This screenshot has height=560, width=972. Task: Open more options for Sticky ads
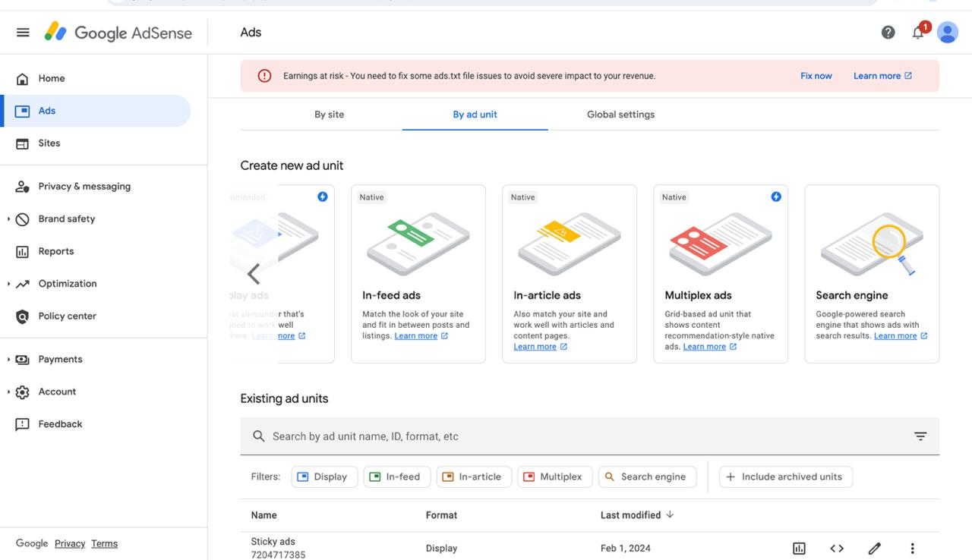(x=912, y=549)
